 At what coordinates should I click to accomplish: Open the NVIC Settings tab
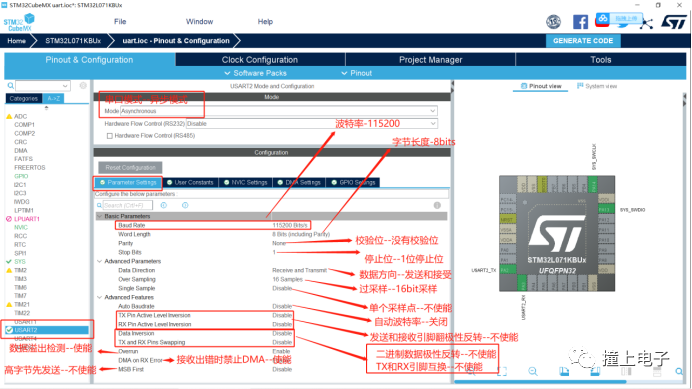245,182
